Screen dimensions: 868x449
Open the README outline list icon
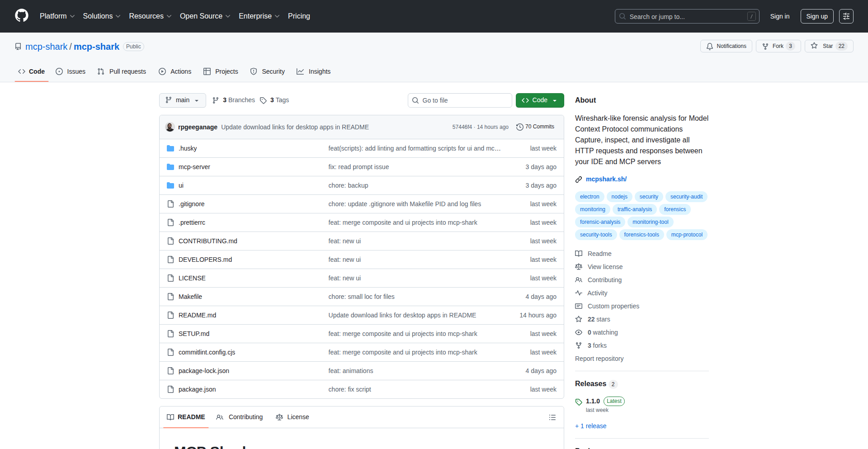[x=552, y=417]
